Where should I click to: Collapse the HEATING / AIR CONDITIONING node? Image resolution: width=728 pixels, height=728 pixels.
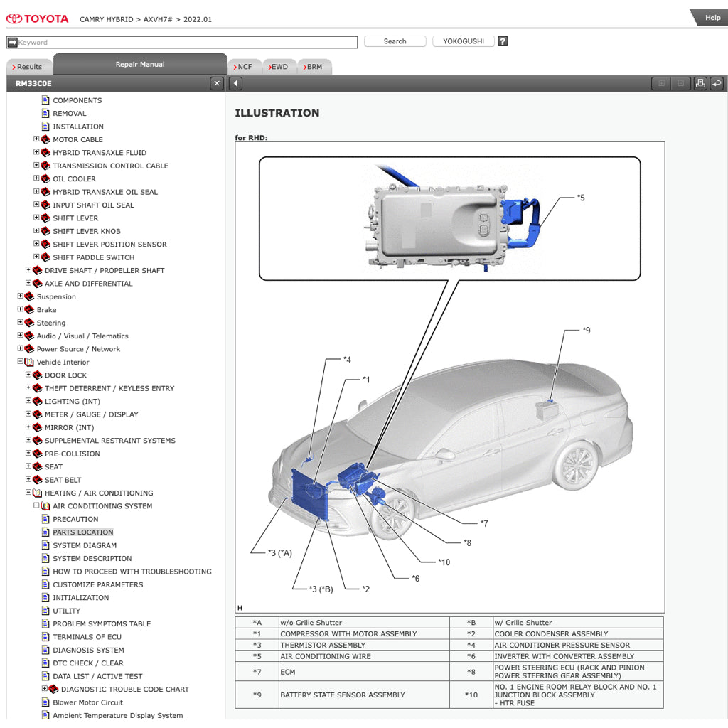pyautogui.click(x=28, y=493)
